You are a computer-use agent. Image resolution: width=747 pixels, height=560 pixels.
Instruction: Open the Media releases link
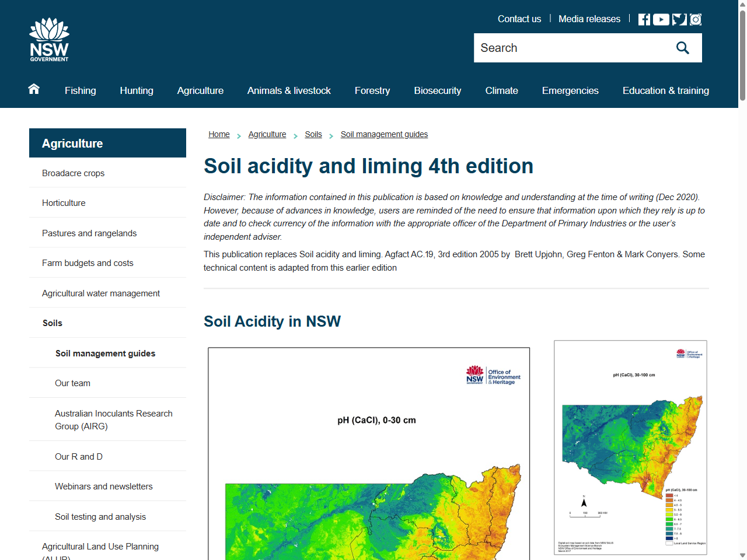tap(589, 19)
